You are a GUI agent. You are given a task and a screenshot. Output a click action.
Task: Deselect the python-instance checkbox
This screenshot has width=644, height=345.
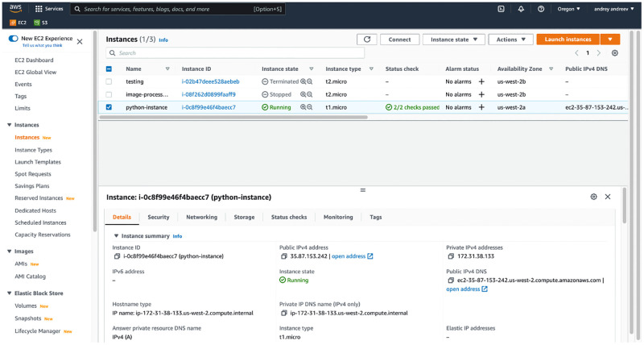109,107
